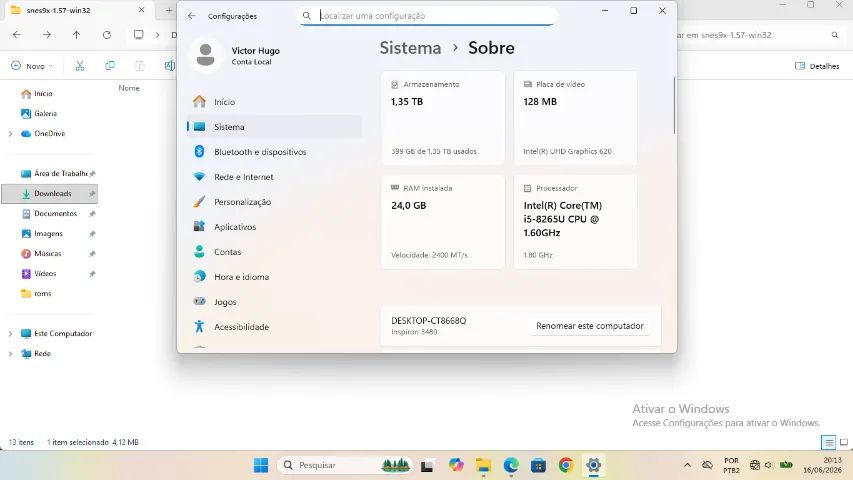
Task: Click the paintbrush icon for Personalização
Action: pyautogui.click(x=199, y=201)
